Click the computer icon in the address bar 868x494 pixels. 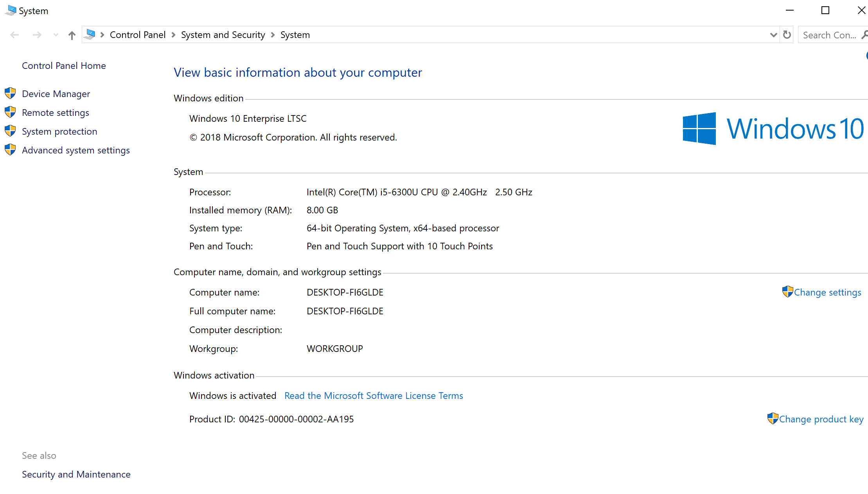coord(90,34)
